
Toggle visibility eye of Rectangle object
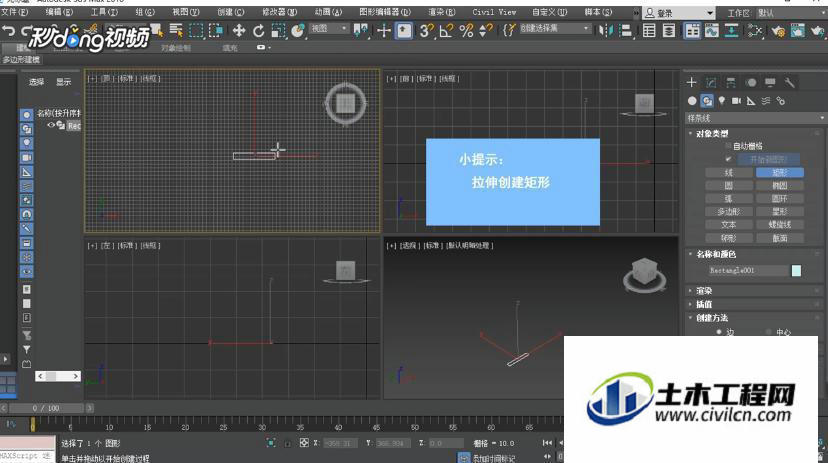click(x=51, y=125)
